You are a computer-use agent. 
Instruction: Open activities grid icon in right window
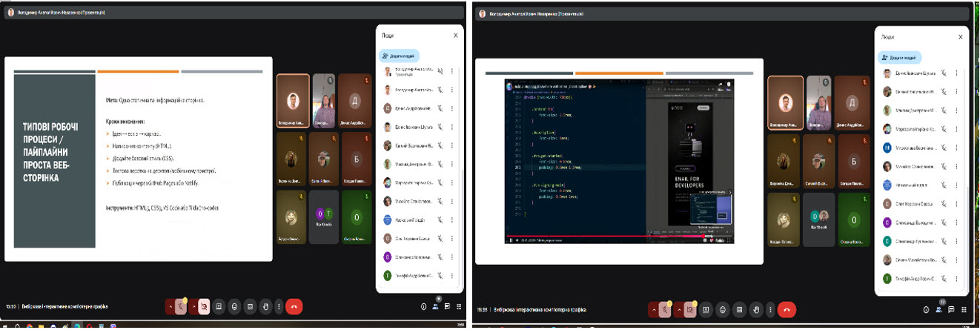[964, 309]
